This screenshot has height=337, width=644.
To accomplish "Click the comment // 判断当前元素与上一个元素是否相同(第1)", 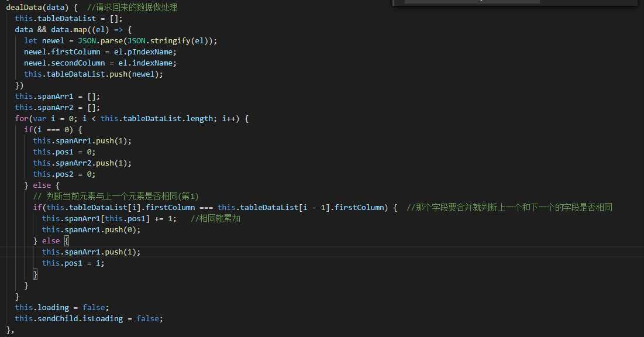I will (116, 196).
